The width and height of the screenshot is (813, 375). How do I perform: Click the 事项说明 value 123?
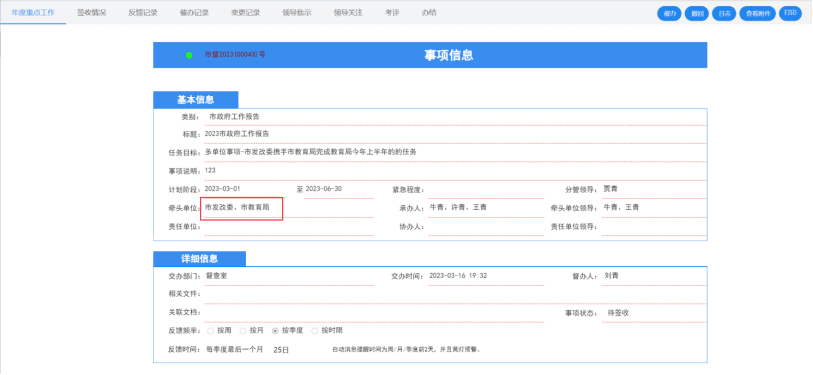pos(210,170)
